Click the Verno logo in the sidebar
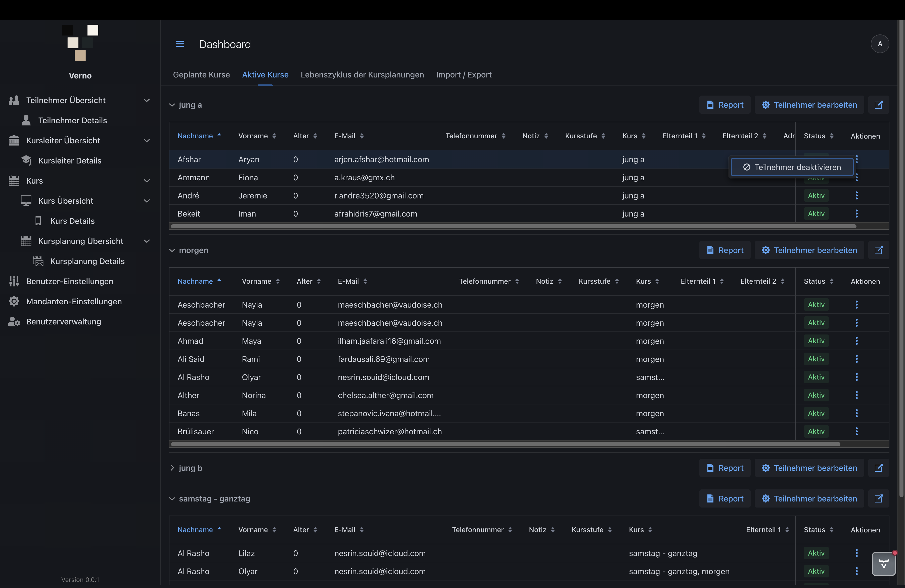The height and width of the screenshot is (588, 905). 80,43
